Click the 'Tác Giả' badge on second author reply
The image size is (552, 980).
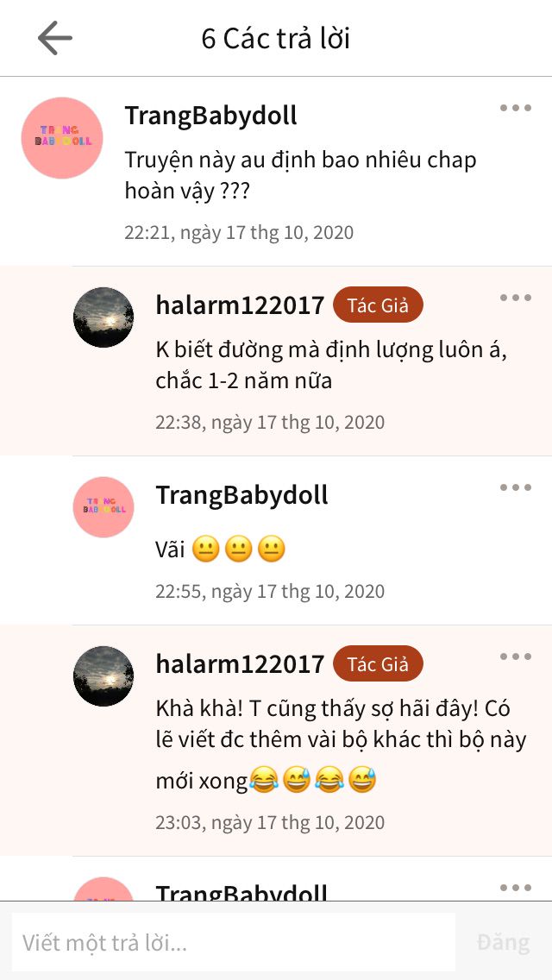[x=379, y=663]
